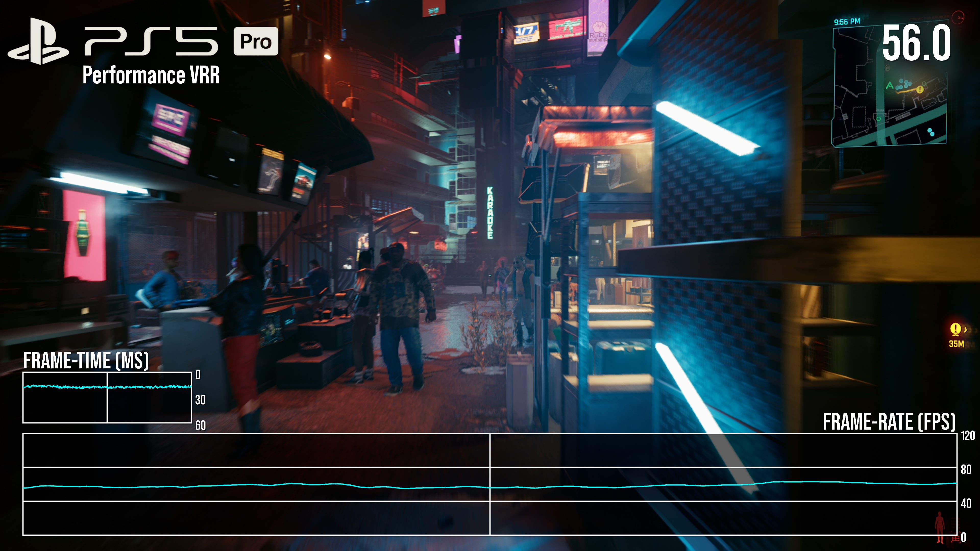Click the yellow exclamation waypoint on the minimap
980x551 pixels.
point(920,90)
